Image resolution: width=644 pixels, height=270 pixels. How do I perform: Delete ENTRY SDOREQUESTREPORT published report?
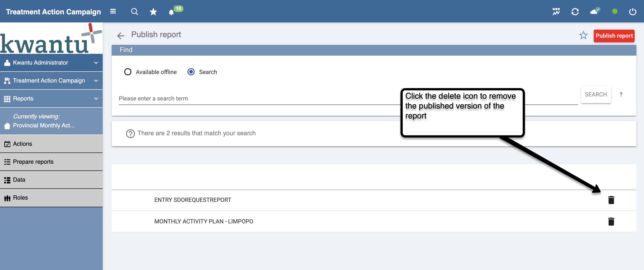pyautogui.click(x=611, y=200)
